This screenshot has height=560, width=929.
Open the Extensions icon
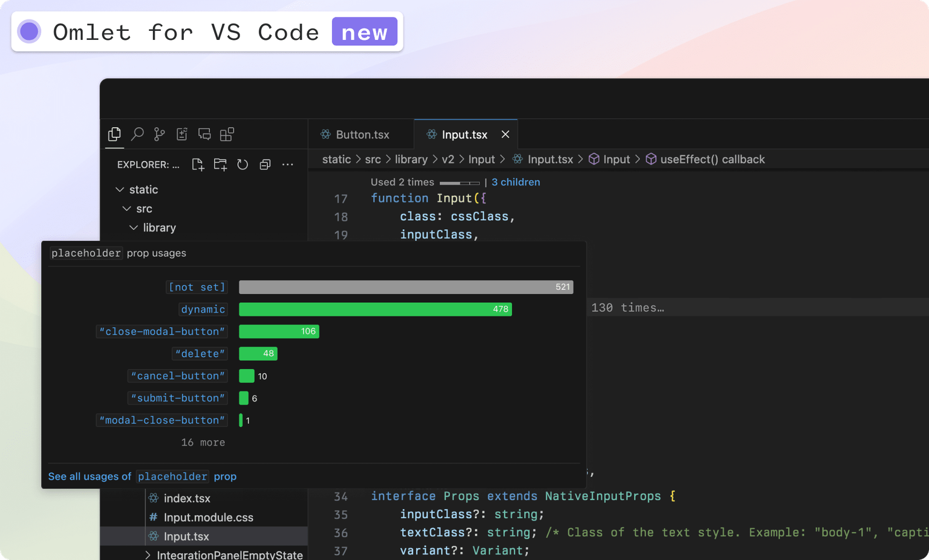tap(227, 134)
